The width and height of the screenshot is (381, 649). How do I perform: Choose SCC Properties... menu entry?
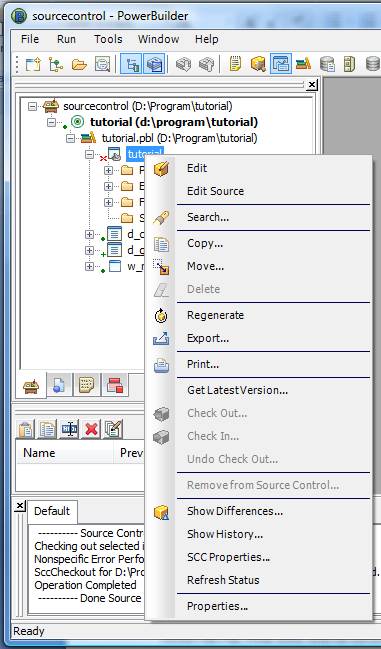(259, 557)
